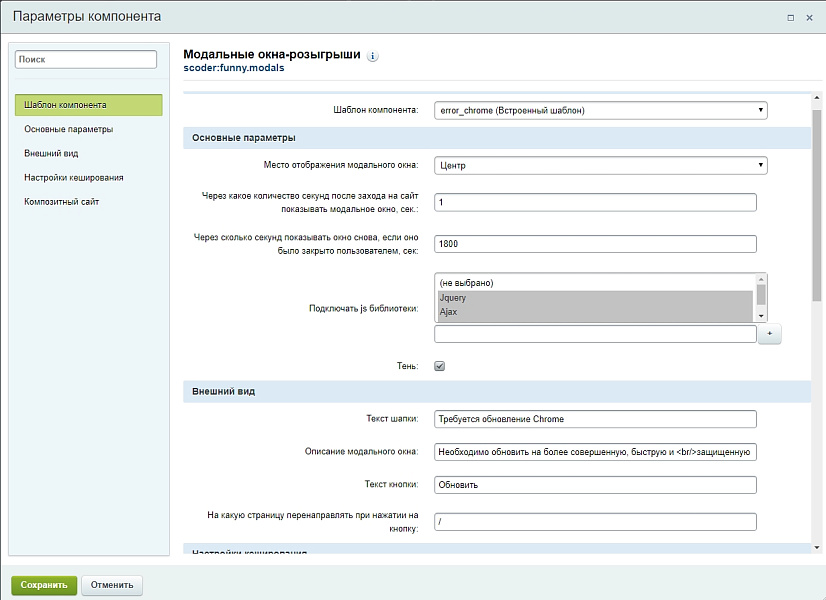Expand Место отображения модального окна dropdown
The width and height of the screenshot is (826, 600).
pos(600,165)
